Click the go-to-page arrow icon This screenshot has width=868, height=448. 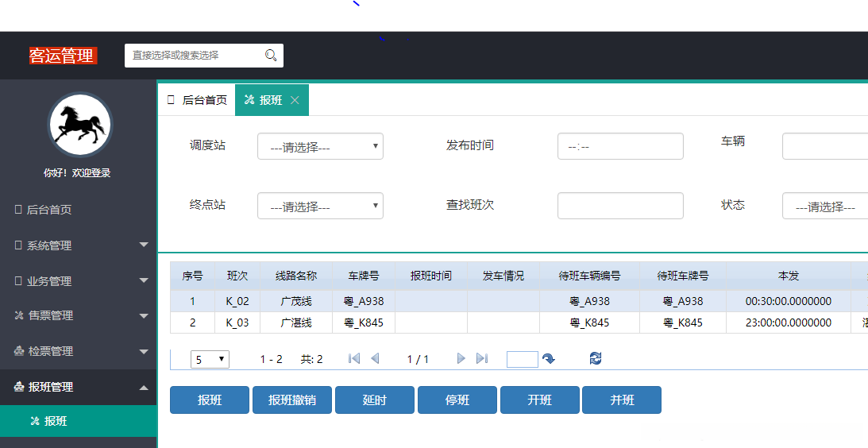(549, 359)
